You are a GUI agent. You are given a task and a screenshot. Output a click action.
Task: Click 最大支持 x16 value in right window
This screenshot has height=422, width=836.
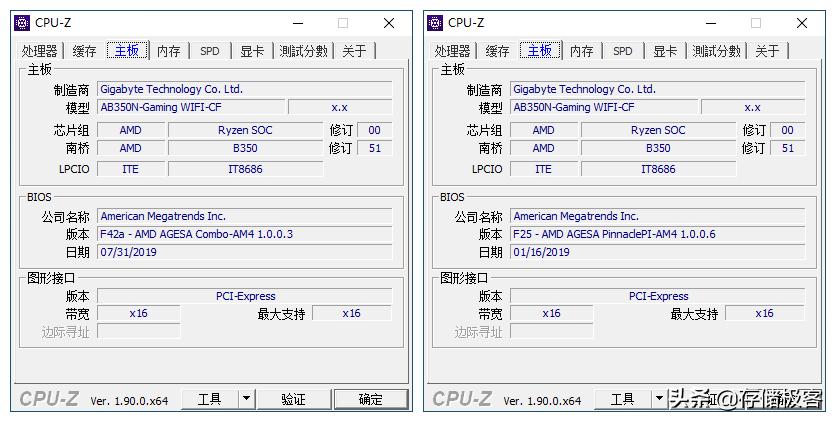click(x=765, y=313)
